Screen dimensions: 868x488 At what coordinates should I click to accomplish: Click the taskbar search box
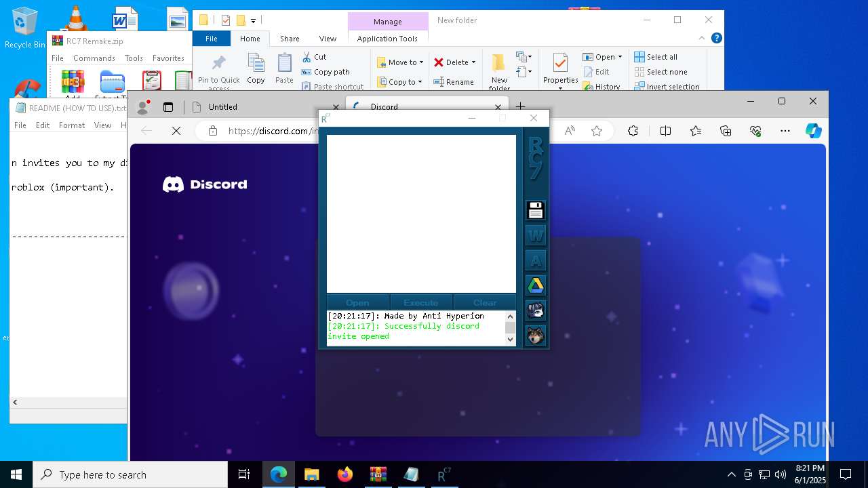tap(130, 474)
